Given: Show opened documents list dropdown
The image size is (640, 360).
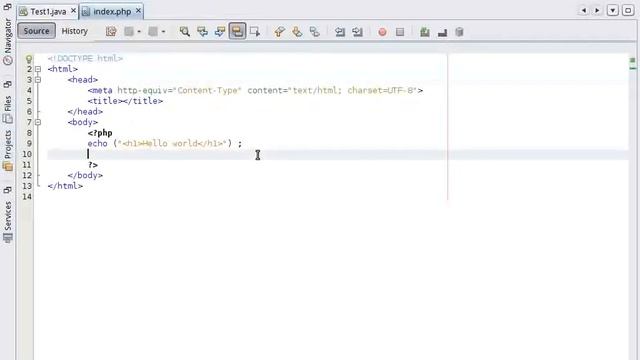Looking at the screenshot, I should (613, 10).
